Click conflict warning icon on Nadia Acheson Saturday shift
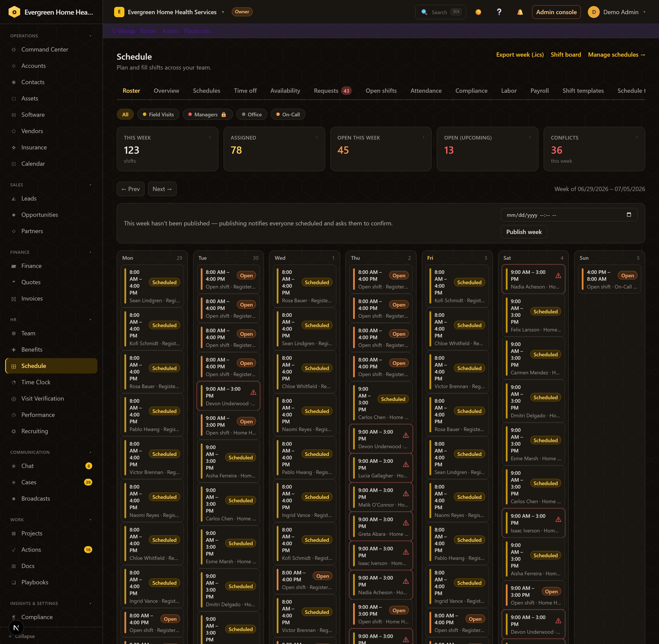This screenshot has width=659, height=644. click(558, 276)
